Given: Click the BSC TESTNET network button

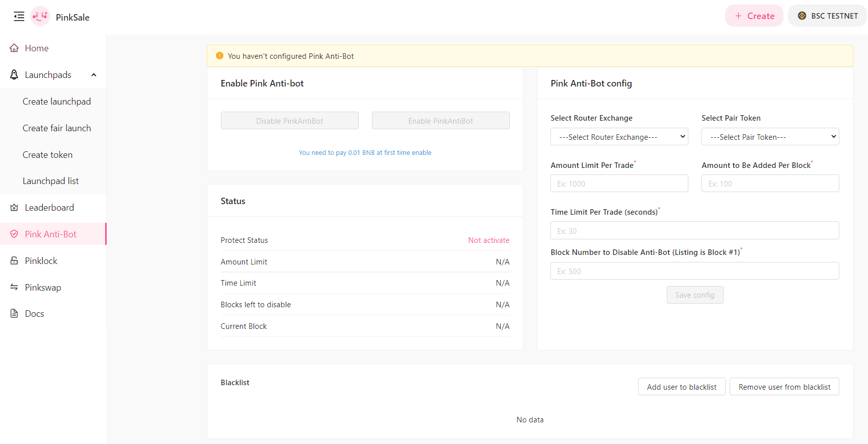Looking at the screenshot, I should point(827,16).
